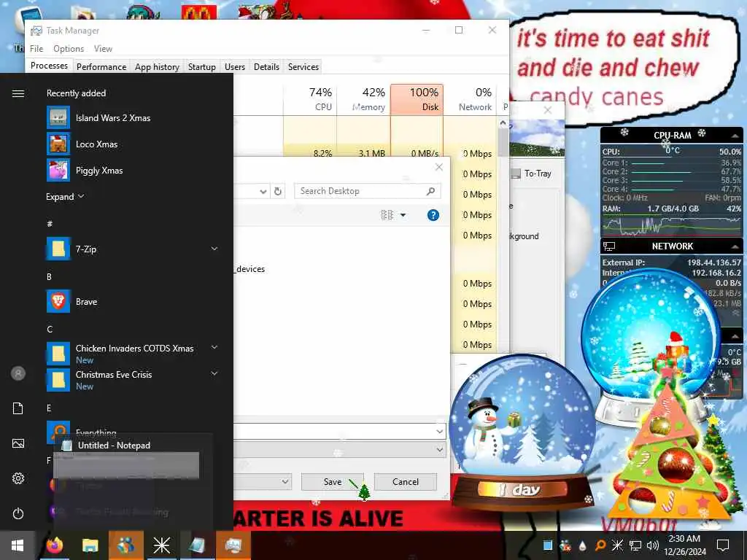
Task: Open the Power options icon
Action: coord(18,514)
